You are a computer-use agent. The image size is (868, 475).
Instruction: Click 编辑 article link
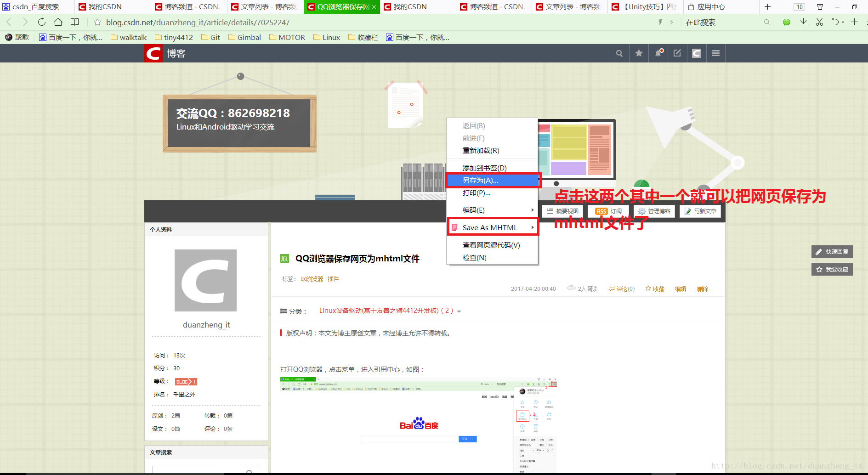(681, 289)
